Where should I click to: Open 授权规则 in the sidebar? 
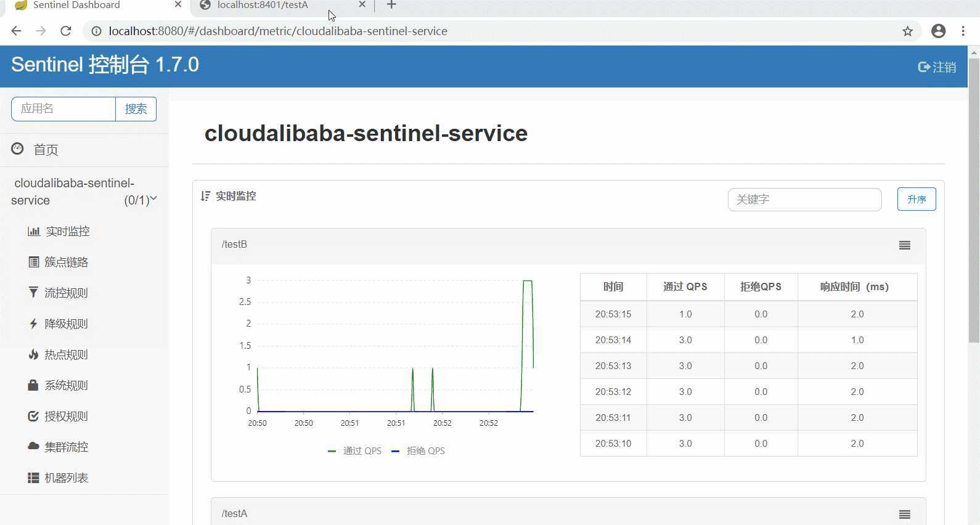pos(67,416)
